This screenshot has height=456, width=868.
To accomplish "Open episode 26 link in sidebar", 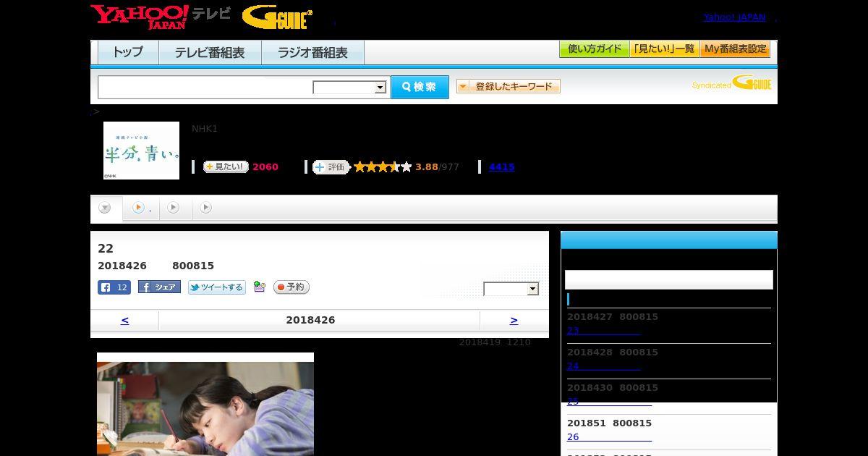I will [609, 437].
